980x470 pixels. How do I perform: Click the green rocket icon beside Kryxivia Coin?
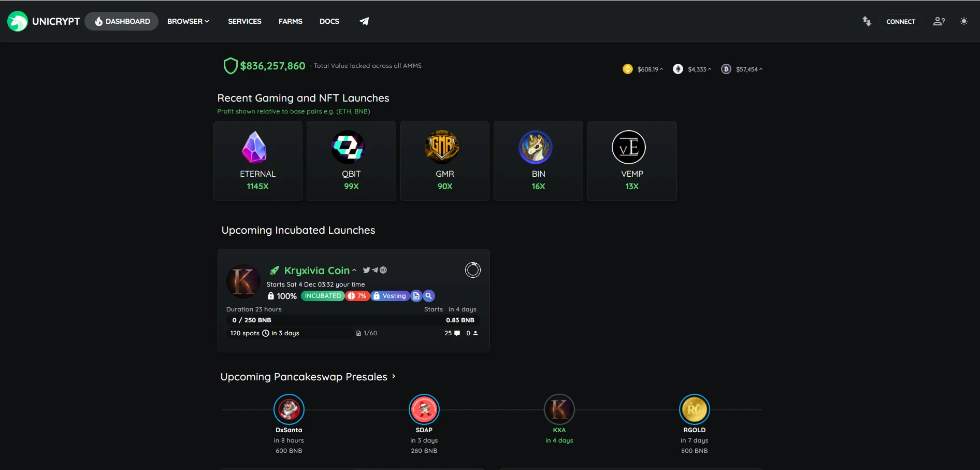point(275,270)
